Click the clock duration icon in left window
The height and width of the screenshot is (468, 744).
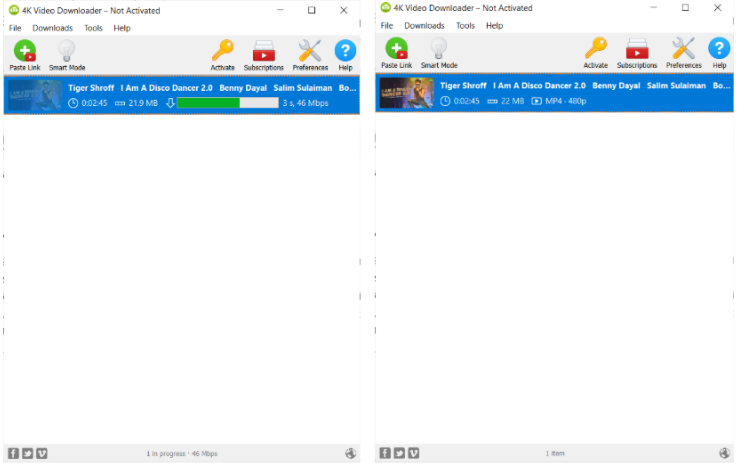(x=73, y=103)
